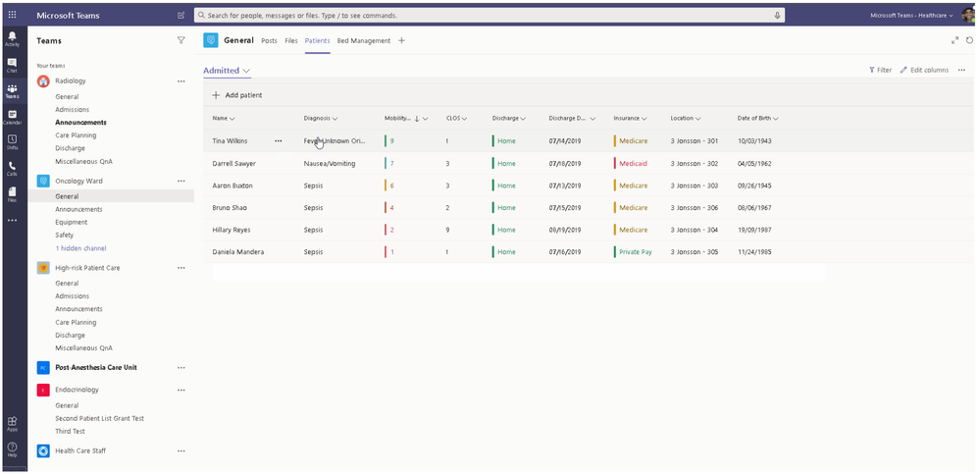Open more options for Oncology Ward team
The width and height of the screenshot is (980, 474).
coord(181,181)
